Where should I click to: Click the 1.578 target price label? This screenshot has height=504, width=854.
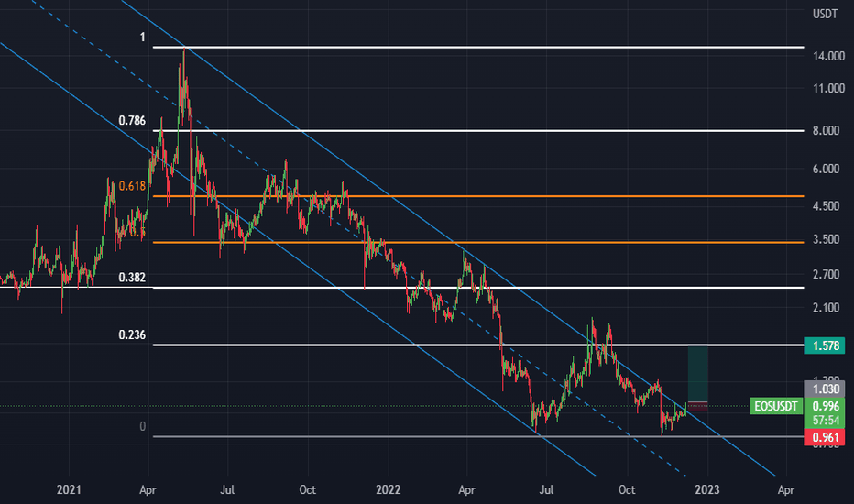(825, 345)
